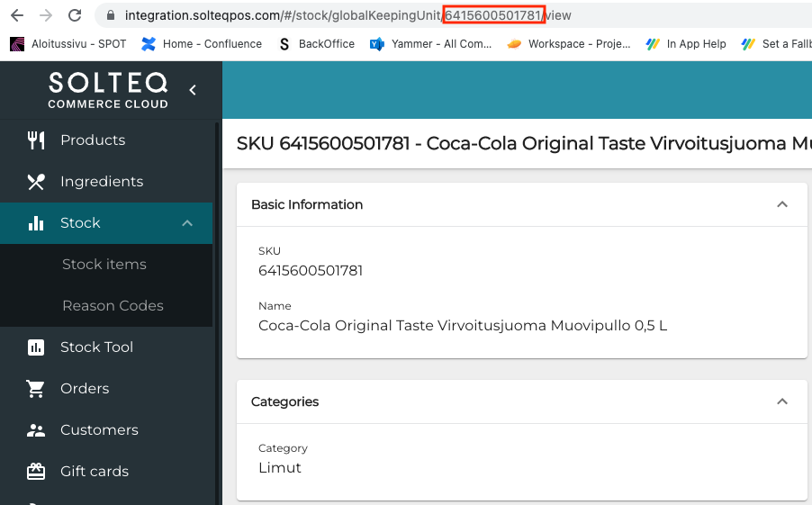Click the Orders shopping cart icon

36,389
